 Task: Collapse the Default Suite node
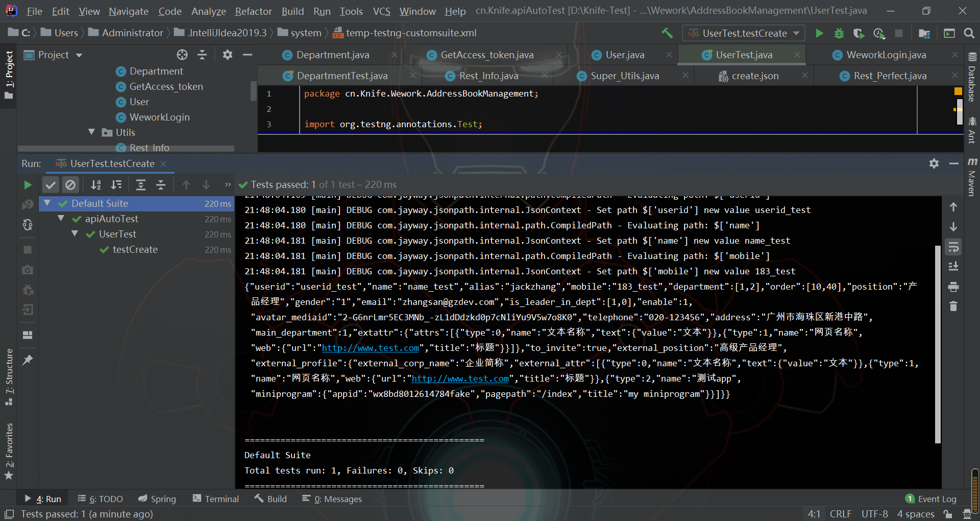point(47,203)
